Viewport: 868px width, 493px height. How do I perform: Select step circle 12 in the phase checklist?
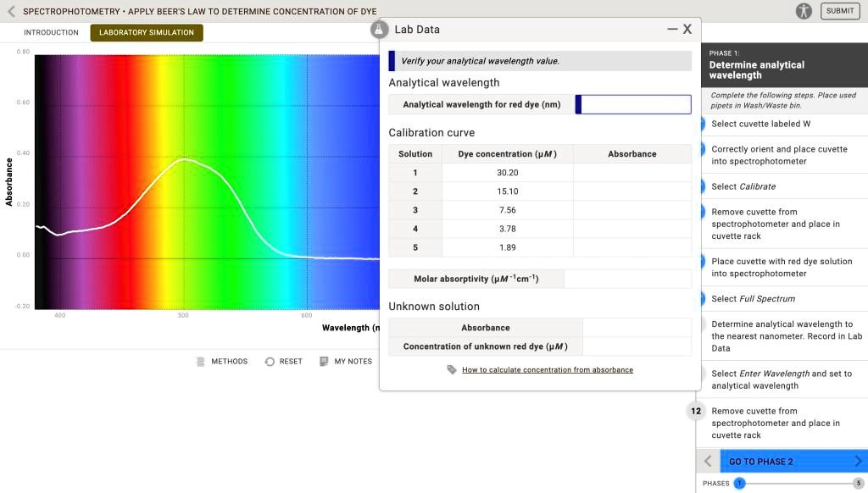tap(695, 411)
